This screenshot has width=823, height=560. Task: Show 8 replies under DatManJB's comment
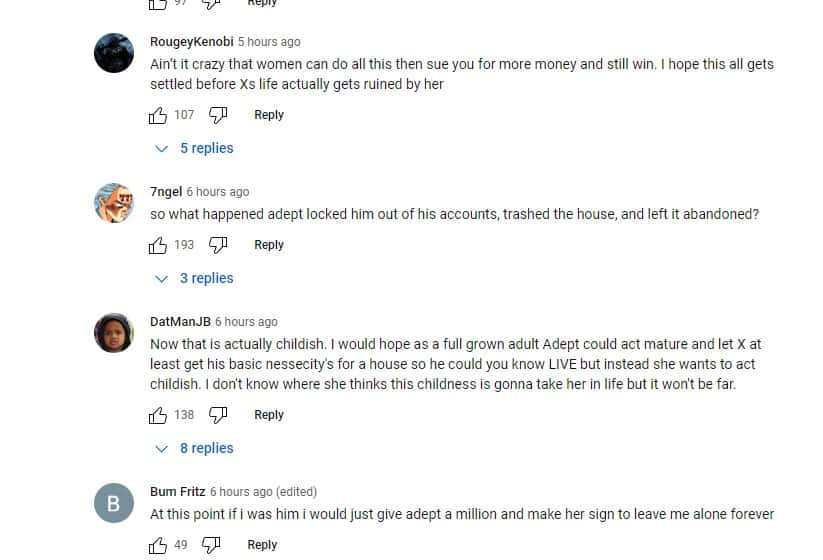pyautogui.click(x=197, y=448)
